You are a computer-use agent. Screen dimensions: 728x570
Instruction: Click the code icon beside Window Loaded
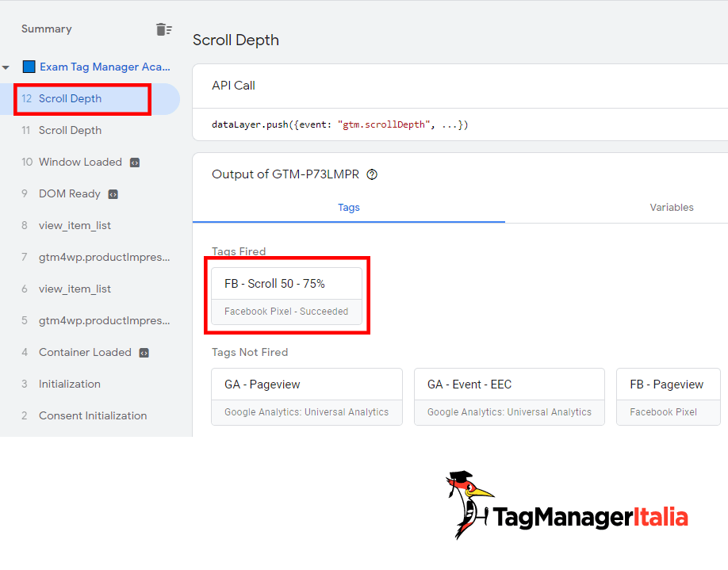pyautogui.click(x=135, y=163)
